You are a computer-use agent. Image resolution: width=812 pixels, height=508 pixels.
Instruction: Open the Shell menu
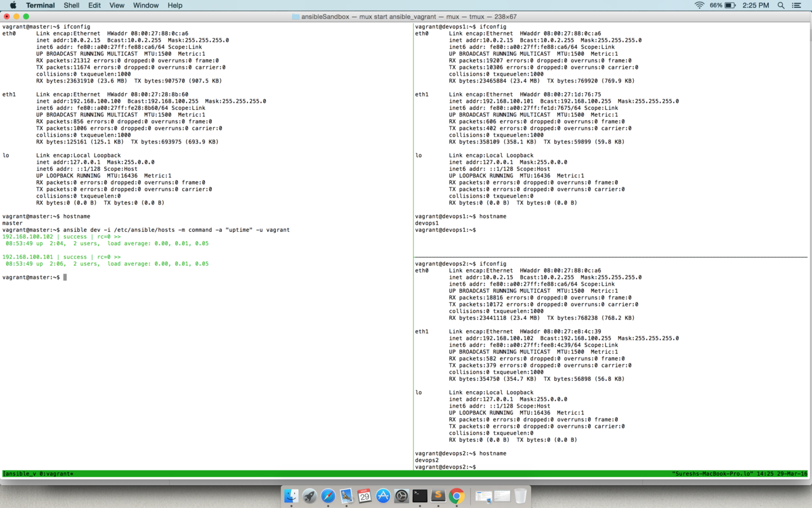click(72, 5)
